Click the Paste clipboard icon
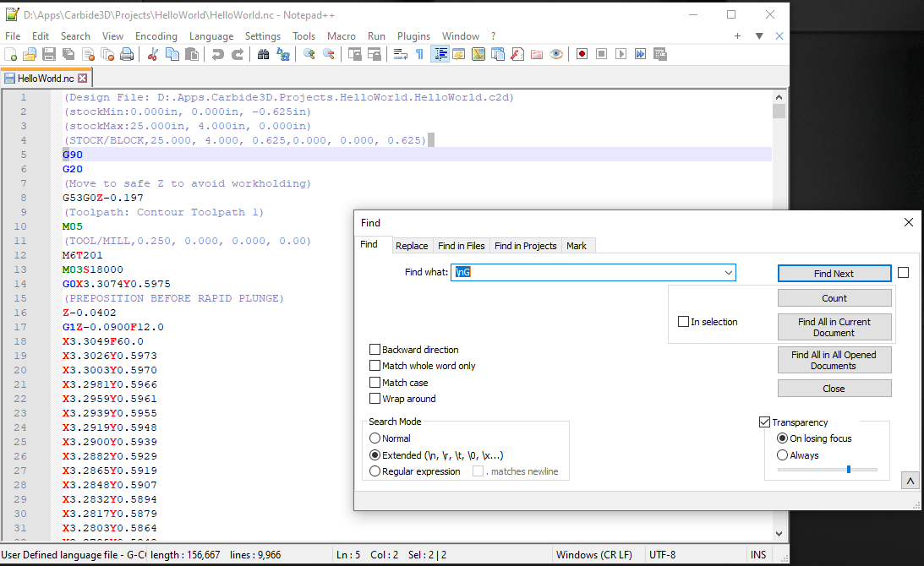Screen dimensions: 924x566 [x=192, y=55]
